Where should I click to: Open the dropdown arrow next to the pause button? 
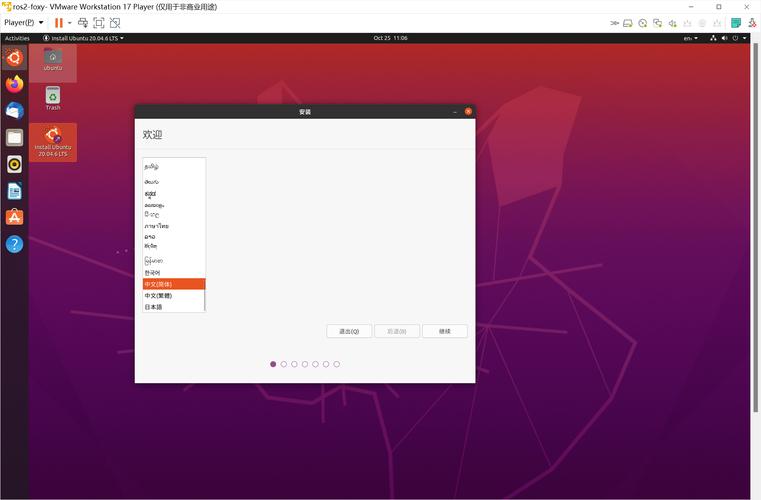[x=69, y=23]
